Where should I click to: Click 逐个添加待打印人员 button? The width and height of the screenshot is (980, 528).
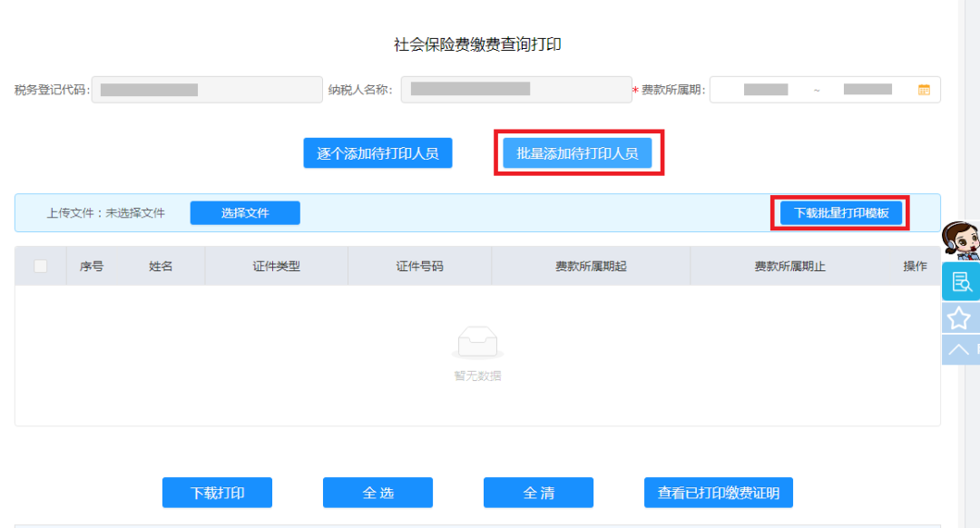[377, 152]
